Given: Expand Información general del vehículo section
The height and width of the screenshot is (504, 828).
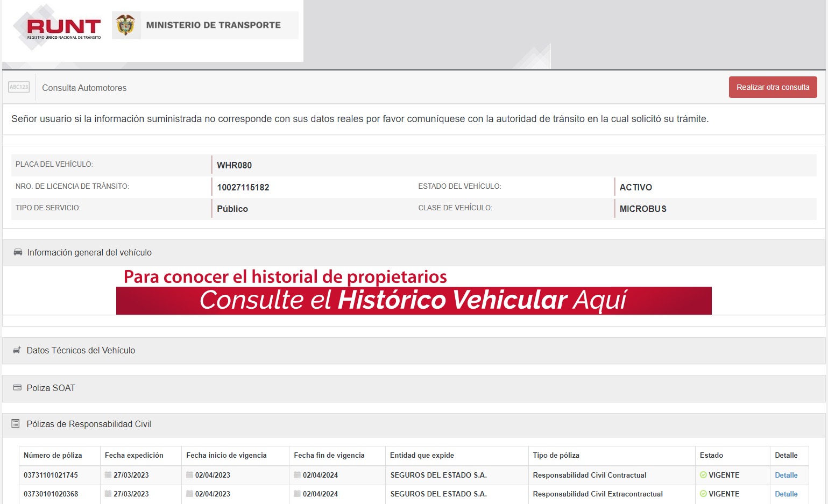Looking at the screenshot, I should click(89, 253).
